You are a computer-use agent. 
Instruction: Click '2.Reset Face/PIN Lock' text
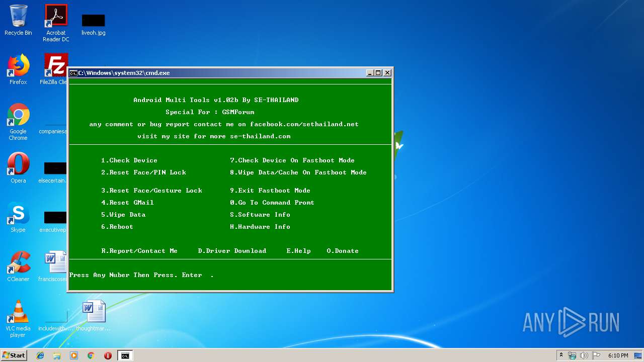pyautogui.click(x=143, y=172)
